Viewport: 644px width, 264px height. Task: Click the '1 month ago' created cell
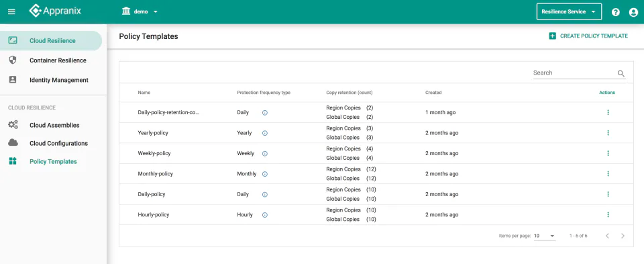pyautogui.click(x=440, y=112)
